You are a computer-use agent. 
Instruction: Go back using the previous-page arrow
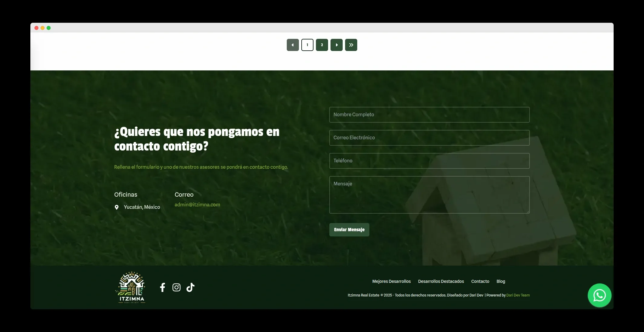pyautogui.click(x=293, y=45)
